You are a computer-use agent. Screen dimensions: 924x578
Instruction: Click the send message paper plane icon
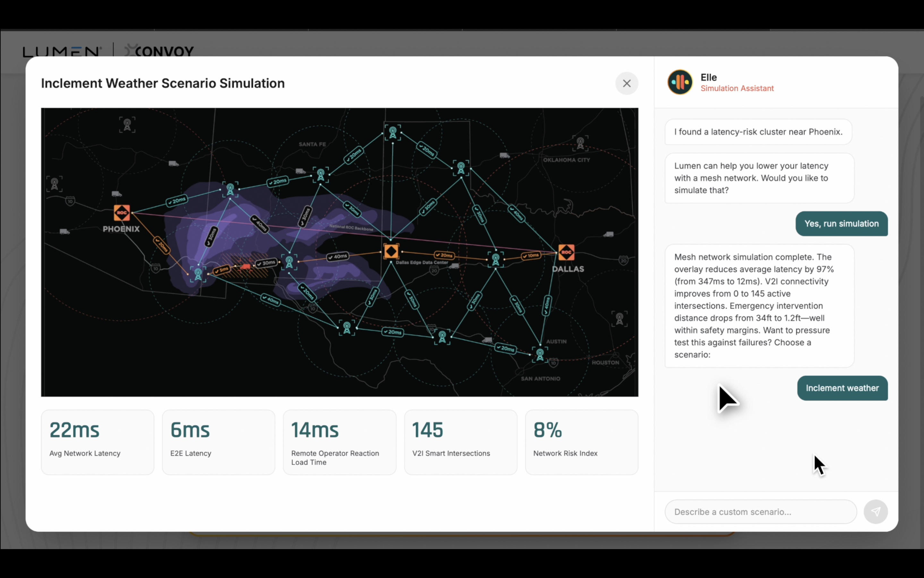click(x=876, y=512)
